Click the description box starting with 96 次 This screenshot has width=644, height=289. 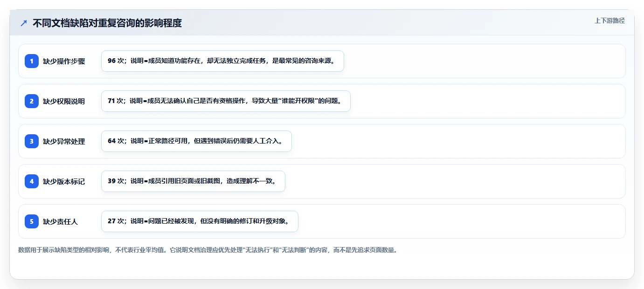[x=222, y=61]
